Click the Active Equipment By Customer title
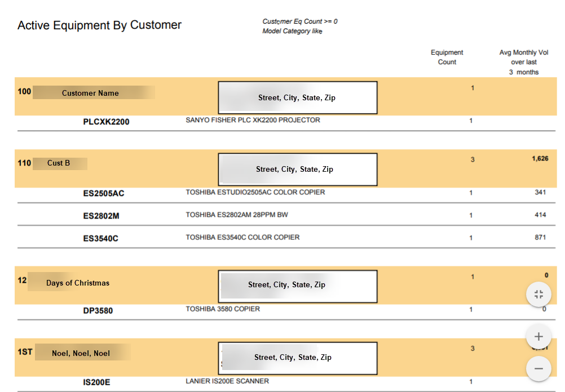Image resolution: width=565 pixels, height=392 pixels. coord(99,25)
